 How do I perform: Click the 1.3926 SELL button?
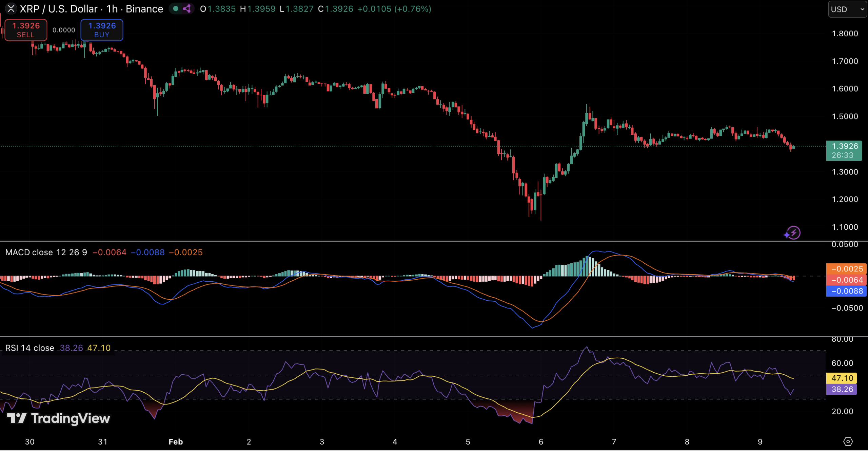pos(26,30)
